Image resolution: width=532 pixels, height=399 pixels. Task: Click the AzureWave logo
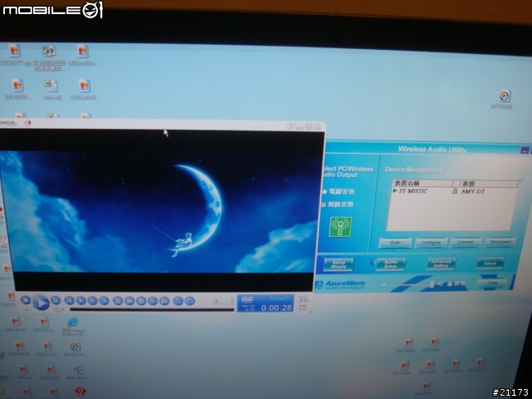click(x=340, y=284)
